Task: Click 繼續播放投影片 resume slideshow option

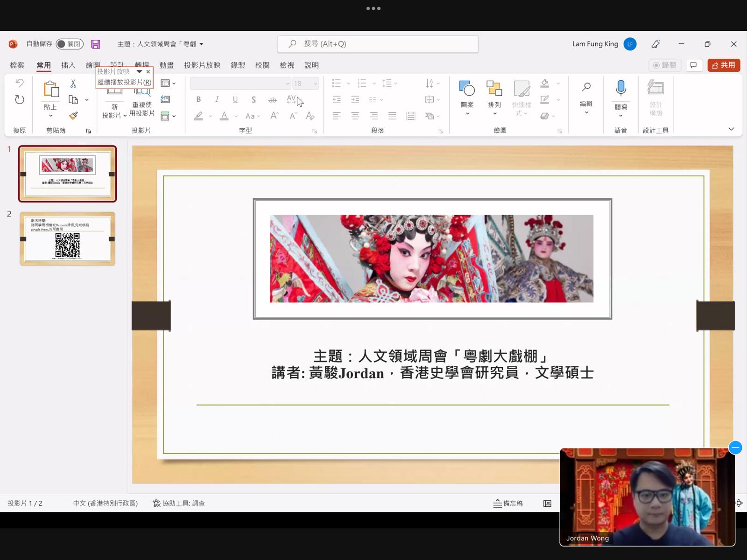Action: 124,82
